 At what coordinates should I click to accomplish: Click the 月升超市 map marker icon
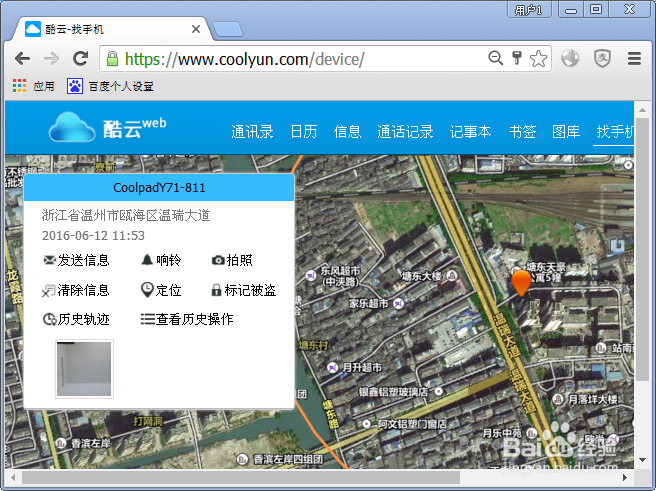coord(332,368)
